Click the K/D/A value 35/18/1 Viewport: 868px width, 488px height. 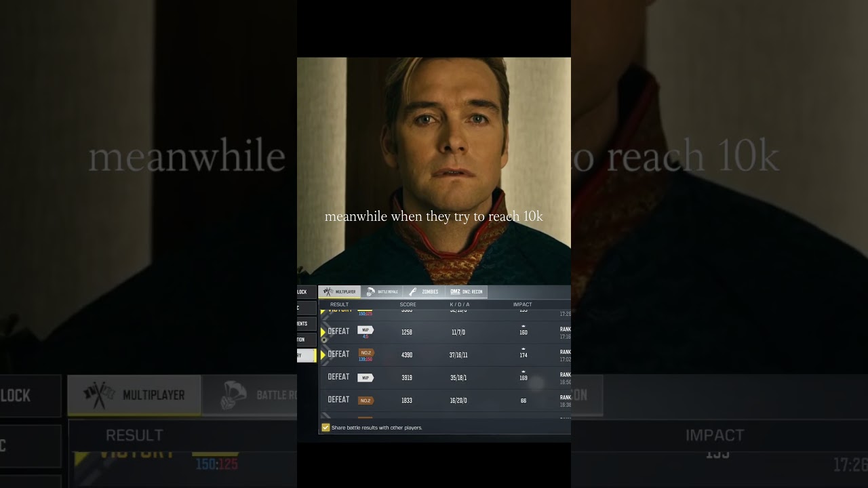459,378
